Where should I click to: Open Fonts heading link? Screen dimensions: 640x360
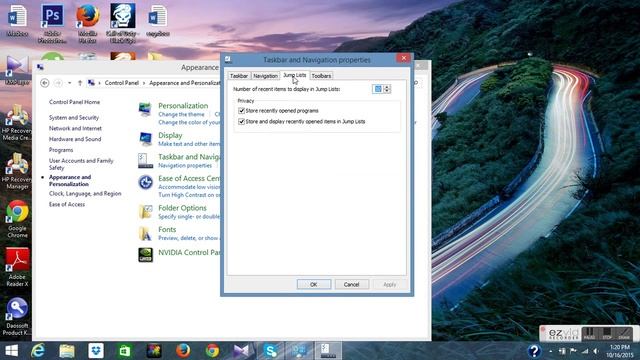click(167, 229)
